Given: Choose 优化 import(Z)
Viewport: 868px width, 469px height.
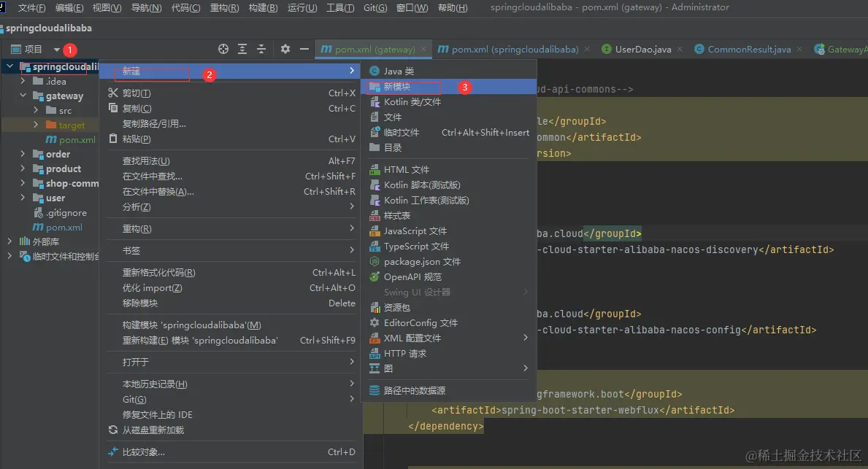Looking at the screenshot, I should 231,288.
